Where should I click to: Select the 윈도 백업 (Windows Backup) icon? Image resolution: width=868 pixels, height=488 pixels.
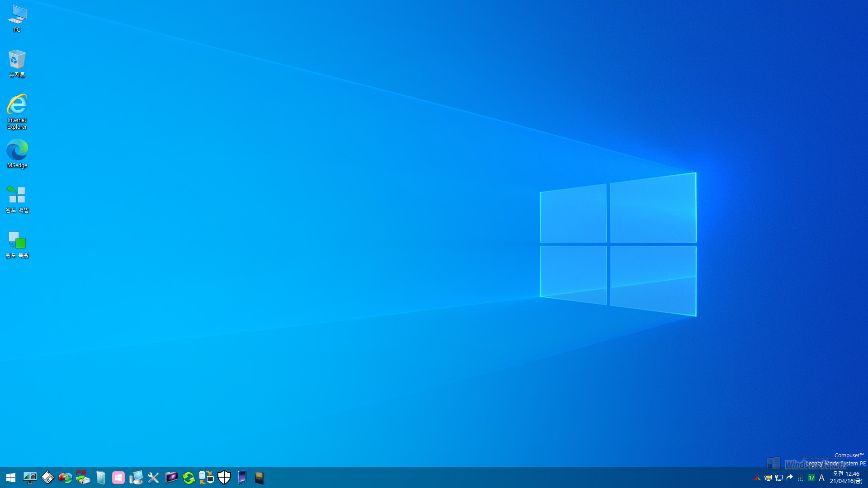pos(17,199)
